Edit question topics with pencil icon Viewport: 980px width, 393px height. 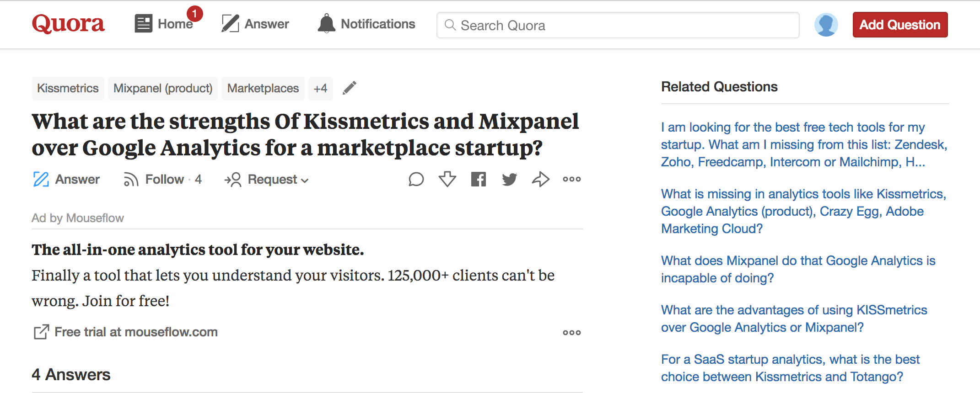[350, 88]
